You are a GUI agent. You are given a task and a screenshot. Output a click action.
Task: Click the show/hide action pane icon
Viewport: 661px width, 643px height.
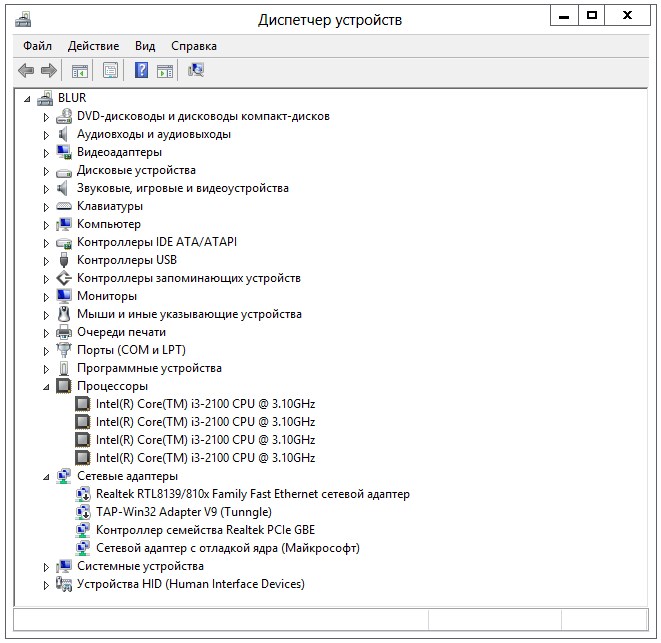point(165,71)
